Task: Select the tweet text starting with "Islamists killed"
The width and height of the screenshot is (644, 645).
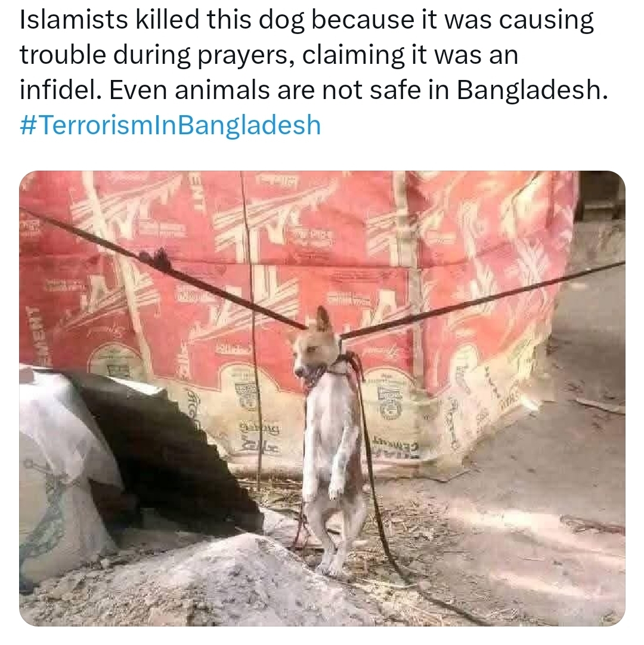Action: [x=314, y=55]
